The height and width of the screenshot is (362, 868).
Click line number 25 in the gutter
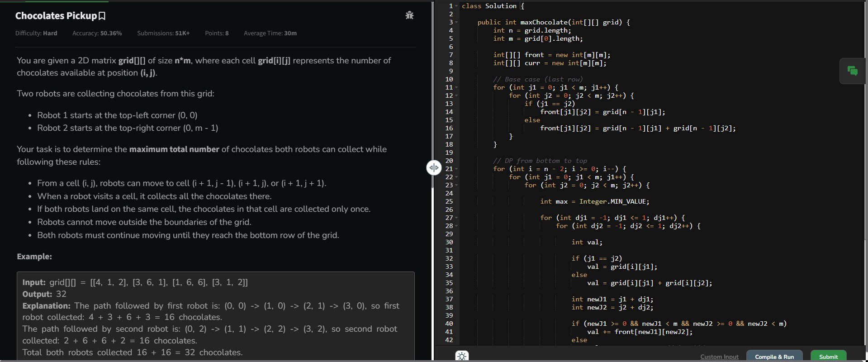point(449,201)
